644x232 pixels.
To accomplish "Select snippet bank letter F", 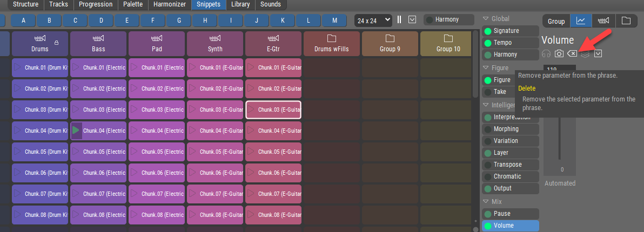I will [153, 21].
